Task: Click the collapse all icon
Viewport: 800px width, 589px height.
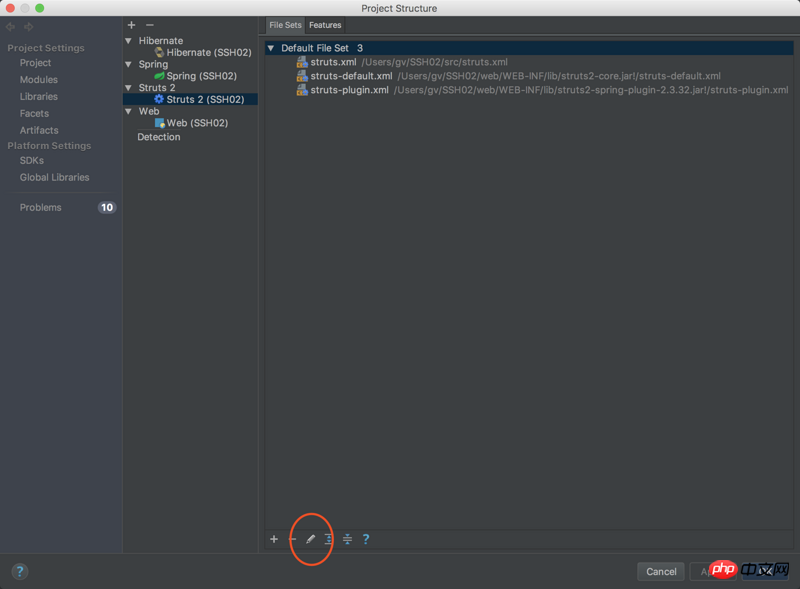Action: (x=347, y=539)
